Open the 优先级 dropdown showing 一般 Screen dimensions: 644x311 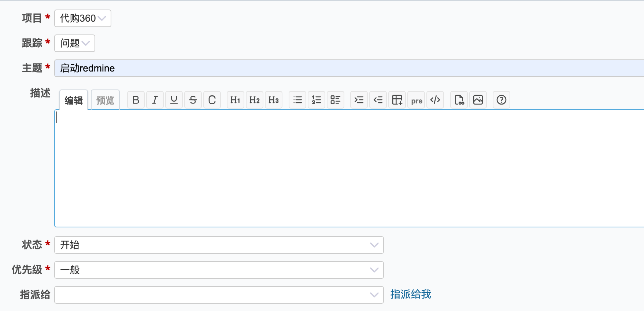[219, 270]
